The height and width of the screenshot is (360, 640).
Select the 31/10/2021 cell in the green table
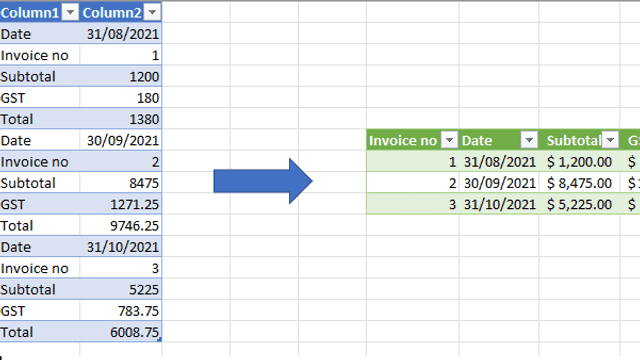click(499, 204)
